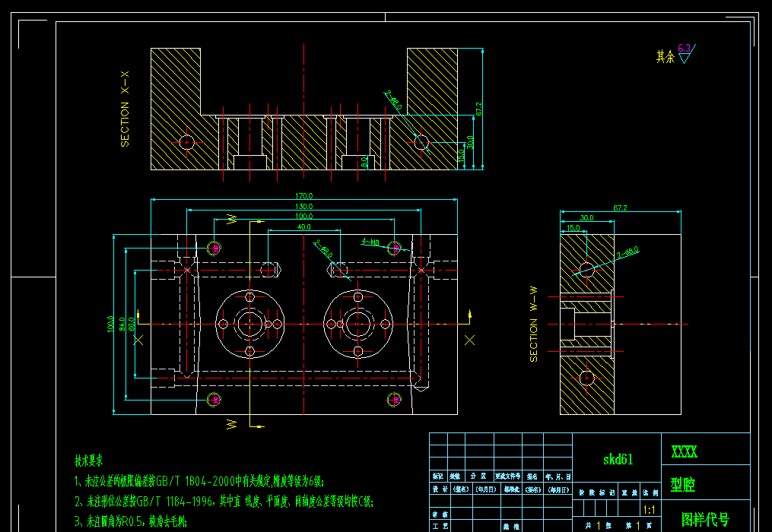Click the 2-Ø8.0 callout in the plan view

click(x=323, y=249)
